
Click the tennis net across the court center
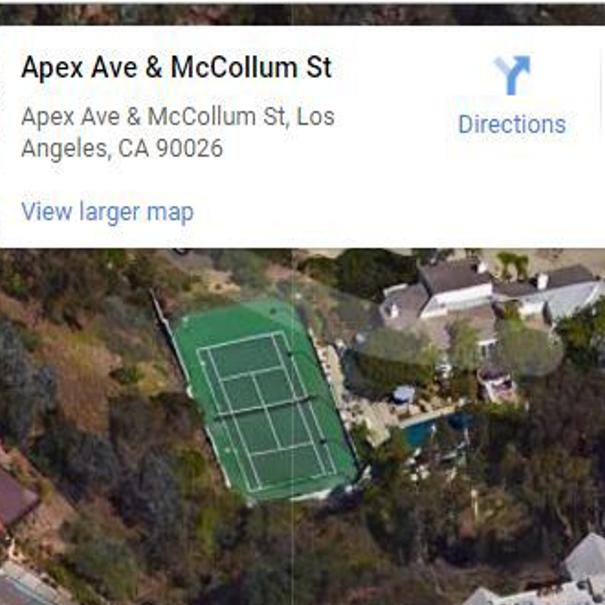pos(266,405)
